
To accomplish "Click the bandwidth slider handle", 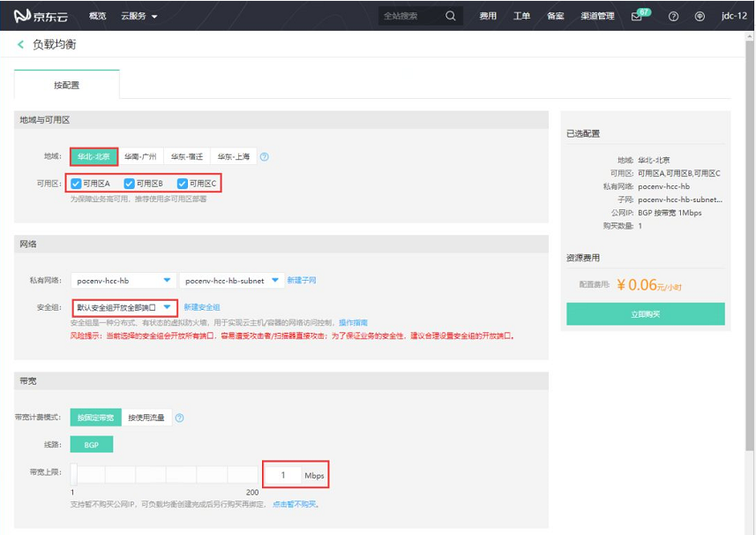I will coord(74,474).
